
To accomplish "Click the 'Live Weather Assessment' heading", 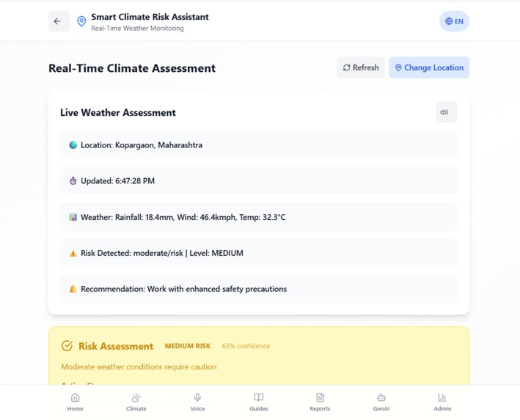I will [118, 113].
